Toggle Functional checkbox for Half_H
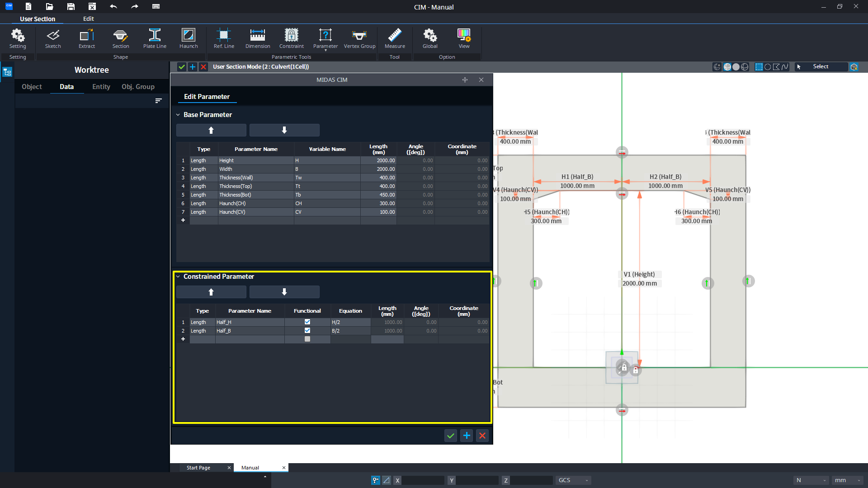 pos(307,322)
